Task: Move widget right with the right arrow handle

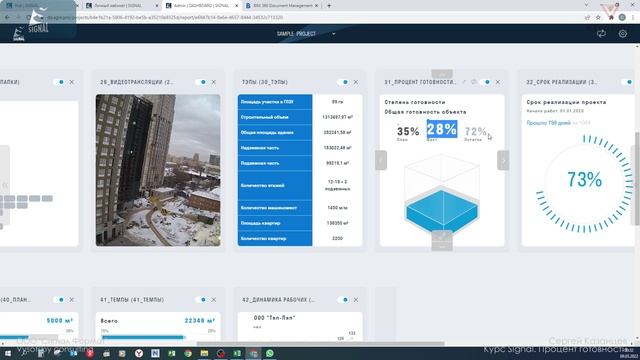Action: (x=503, y=160)
